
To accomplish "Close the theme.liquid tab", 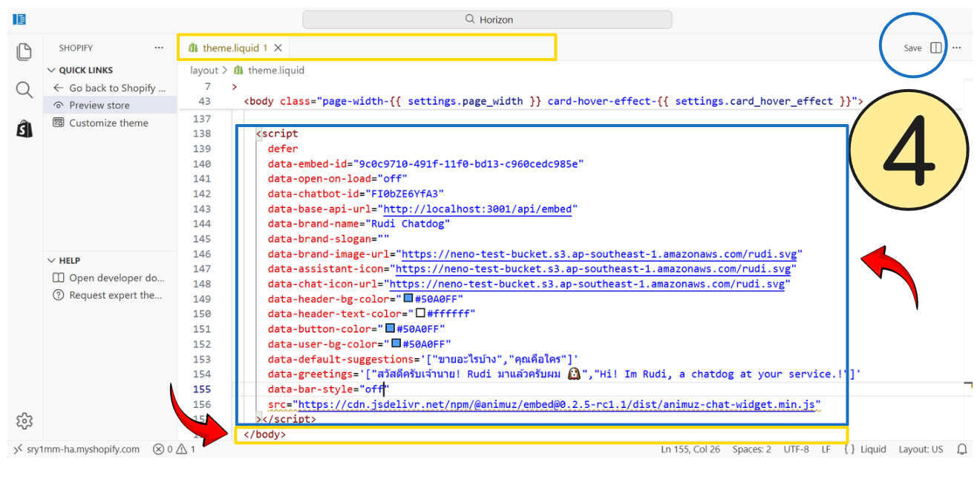I will point(278,48).
